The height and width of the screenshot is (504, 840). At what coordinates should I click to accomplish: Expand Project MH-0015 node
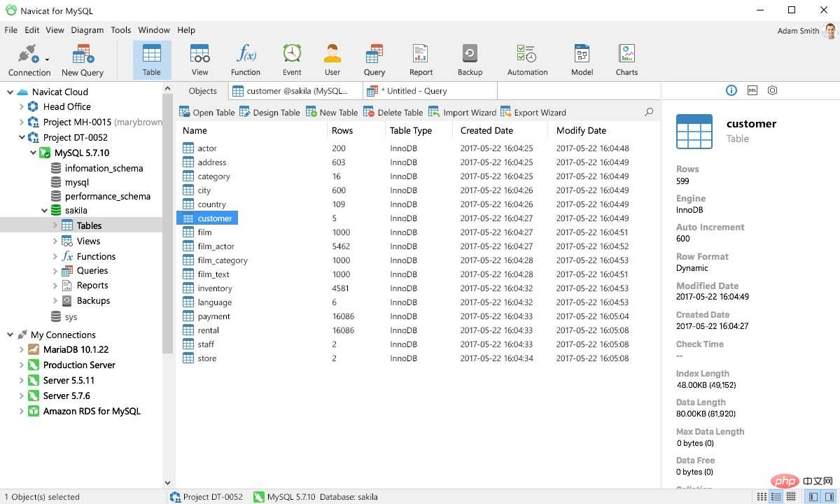tap(21, 122)
